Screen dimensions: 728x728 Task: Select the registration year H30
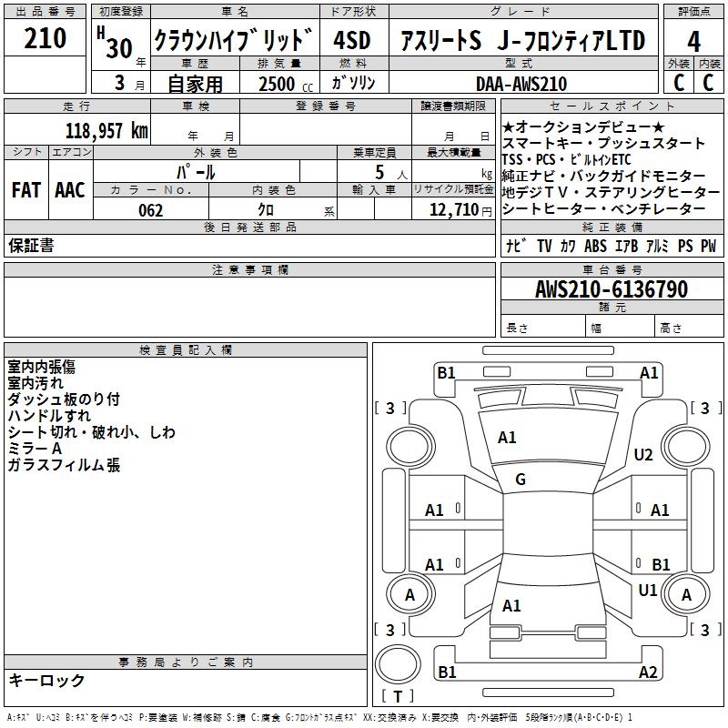point(115,43)
